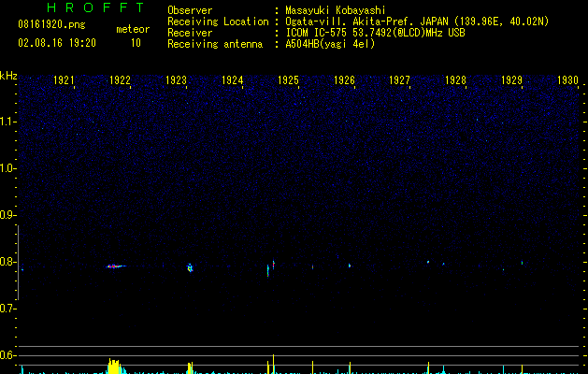Click the 0.6 kHz frequency label
Viewport: 588px width, 374px height.
(7, 355)
